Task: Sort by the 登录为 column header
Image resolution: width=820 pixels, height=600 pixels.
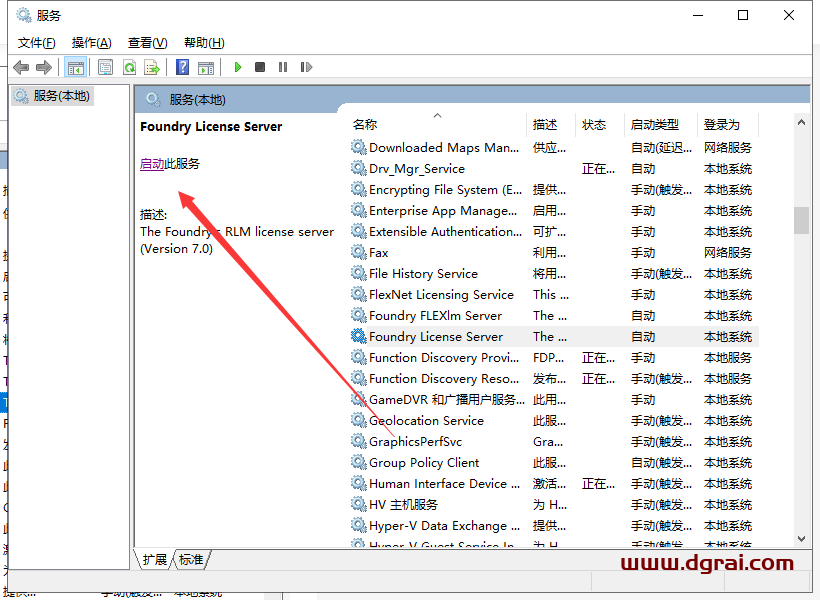Action: (x=727, y=124)
